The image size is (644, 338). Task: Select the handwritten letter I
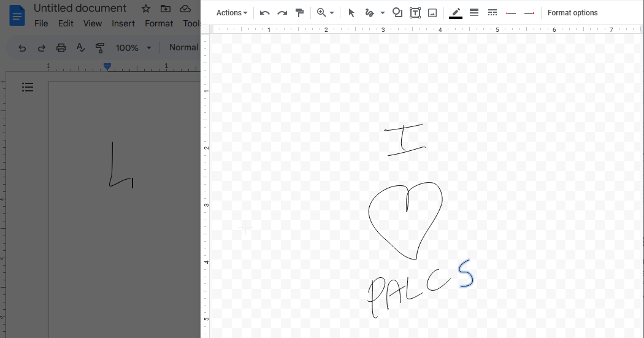[406, 140]
